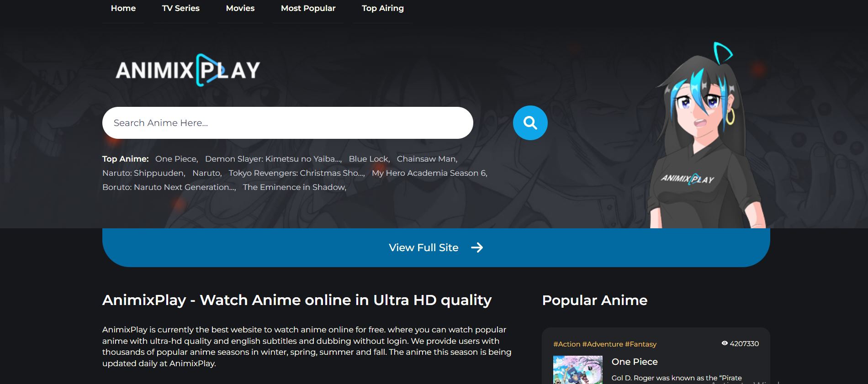Click the #Action tag
Screen dimensions: 868x384
click(566, 344)
